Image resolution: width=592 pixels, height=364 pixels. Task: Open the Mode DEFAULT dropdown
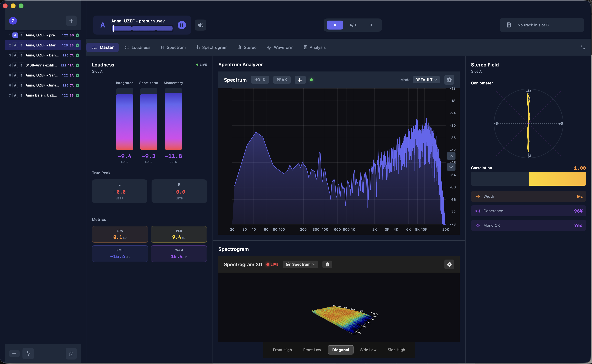(x=426, y=80)
